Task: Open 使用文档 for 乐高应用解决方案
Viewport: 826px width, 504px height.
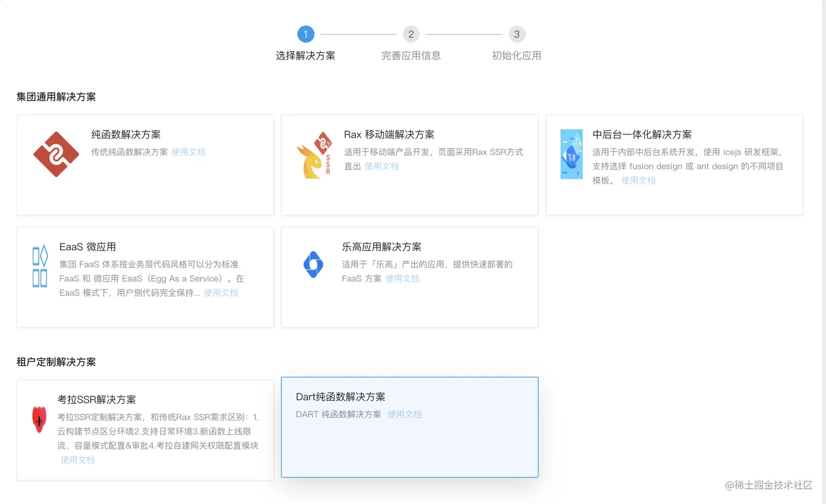Action: pyautogui.click(x=403, y=278)
